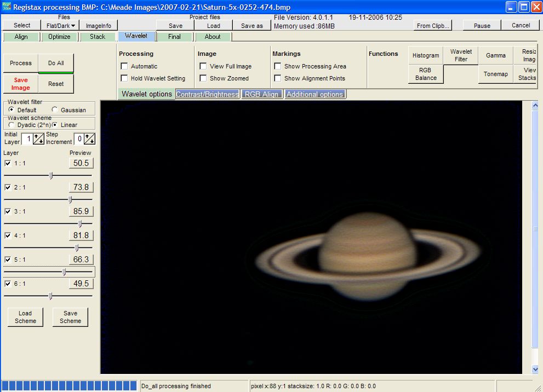This screenshot has height=392, width=543.
Task: Choose Linear wavelet scheme
Action: click(x=55, y=125)
